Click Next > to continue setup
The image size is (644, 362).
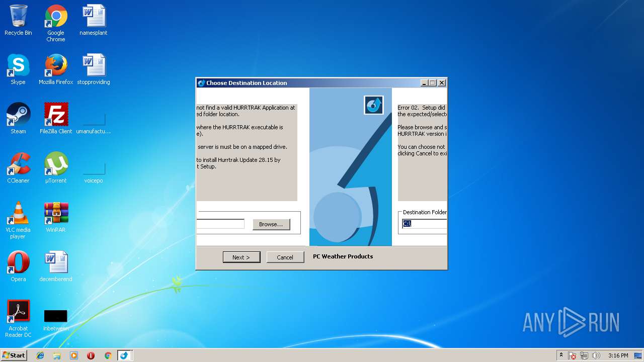pyautogui.click(x=242, y=257)
